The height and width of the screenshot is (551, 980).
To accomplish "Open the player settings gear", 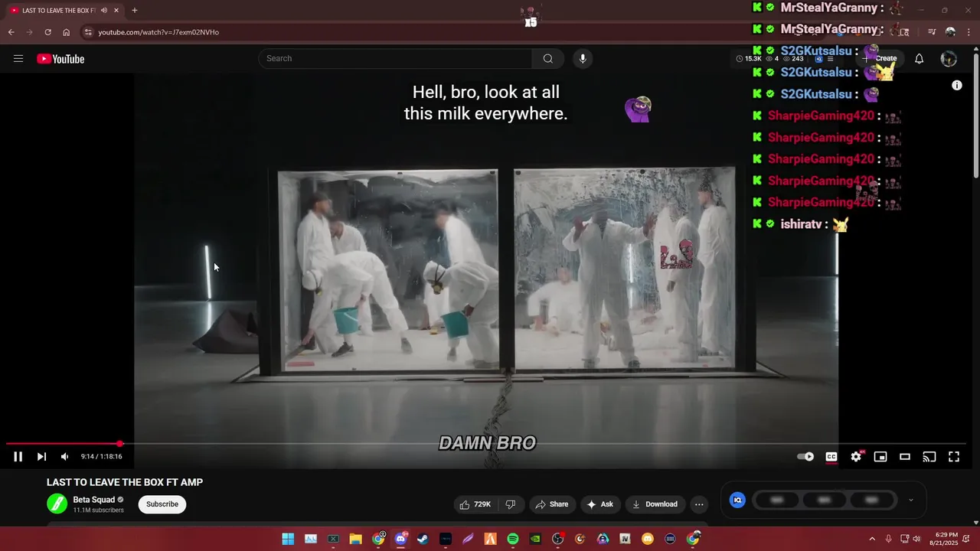I will (x=856, y=457).
